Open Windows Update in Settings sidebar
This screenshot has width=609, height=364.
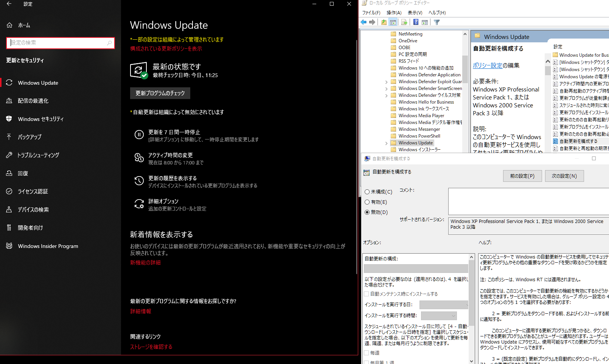click(x=61, y=83)
